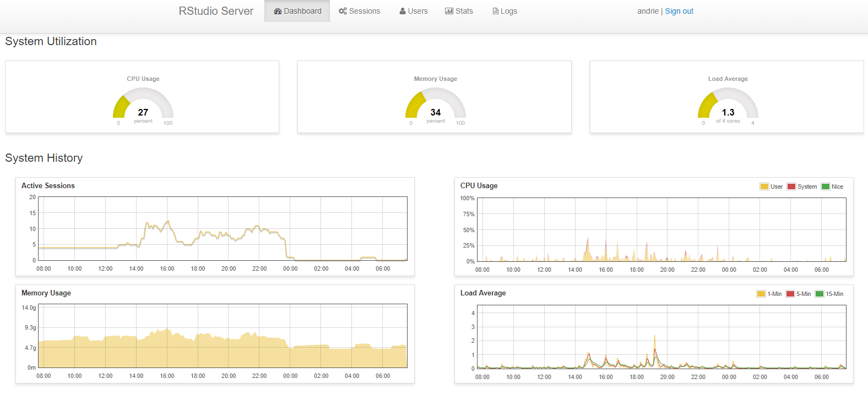Viewport: 868px width, 395px height.
Task: Click the Memory Usage gauge showing 34
Action: (436, 106)
